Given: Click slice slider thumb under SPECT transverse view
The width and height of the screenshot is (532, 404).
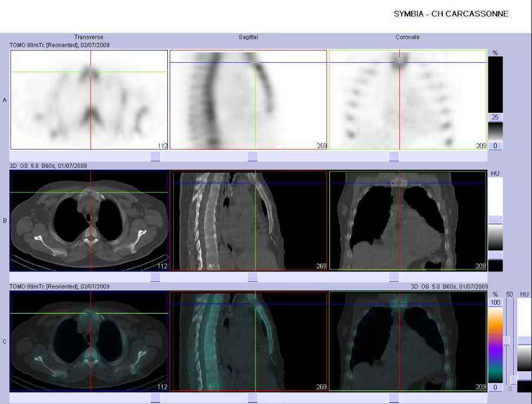Looking at the screenshot, I should coord(155,156).
